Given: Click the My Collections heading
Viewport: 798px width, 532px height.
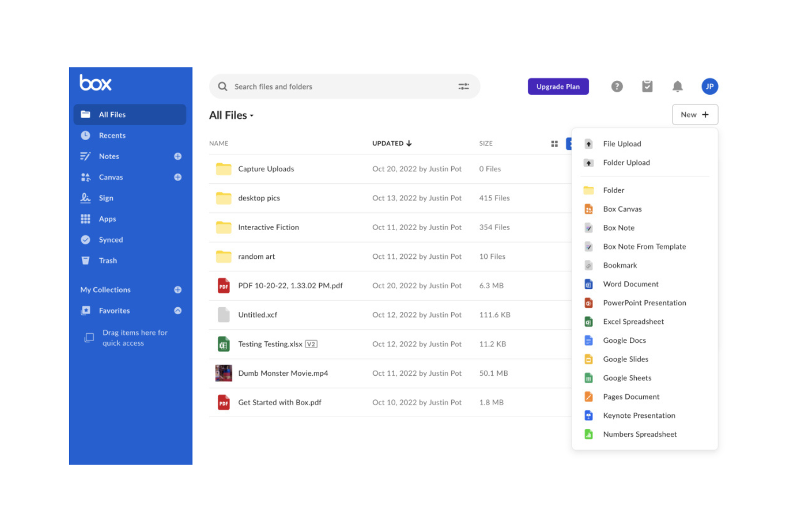Looking at the screenshot, I should (105, 290).
